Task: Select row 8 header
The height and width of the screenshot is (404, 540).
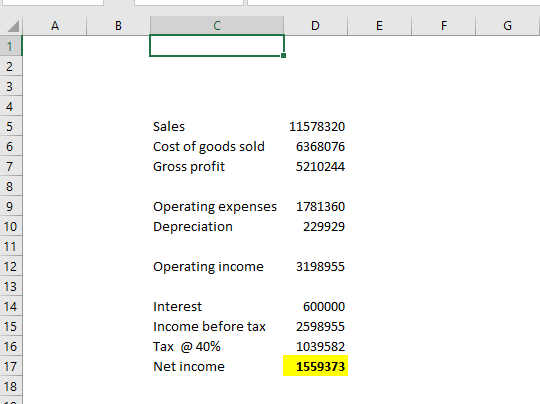Action: pyautogui.click(x=10, y=186)
